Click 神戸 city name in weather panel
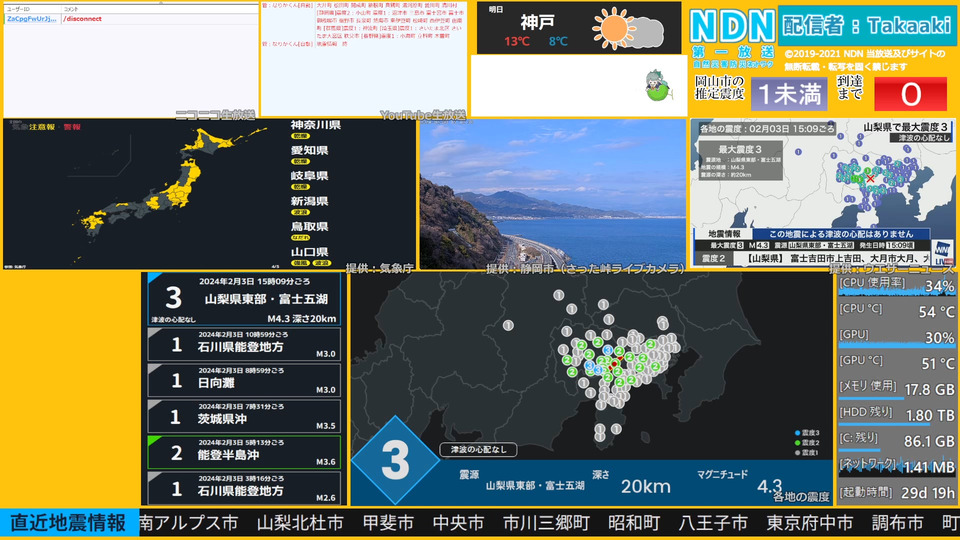The width and height of the screenshot is (960, 540). click(x=538, y=23)
